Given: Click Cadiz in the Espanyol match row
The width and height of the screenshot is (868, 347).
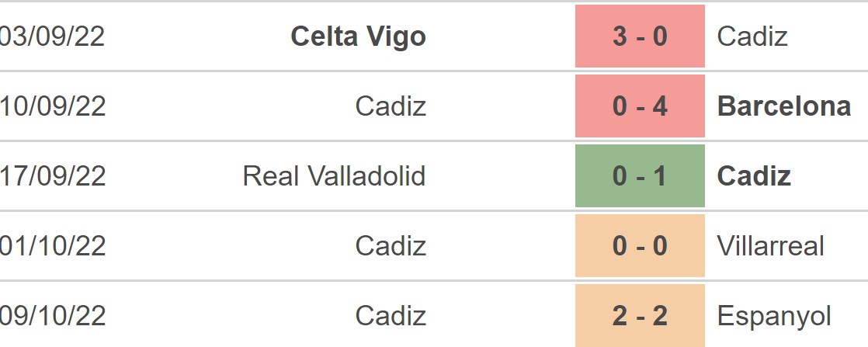Looking at the screenshot, I should click(x=391, y=316).
